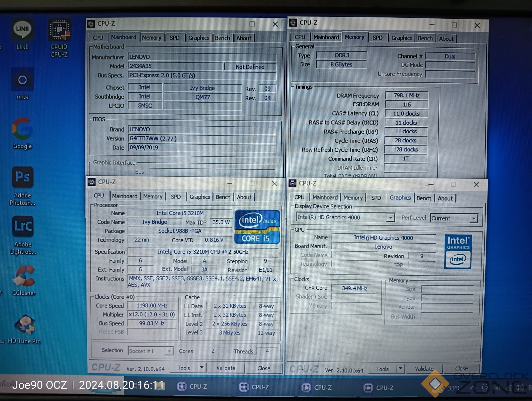The height and width of the screenshot is (401, 532).
Task: Click the Graphics window title icon
Action: coord(293,183)
